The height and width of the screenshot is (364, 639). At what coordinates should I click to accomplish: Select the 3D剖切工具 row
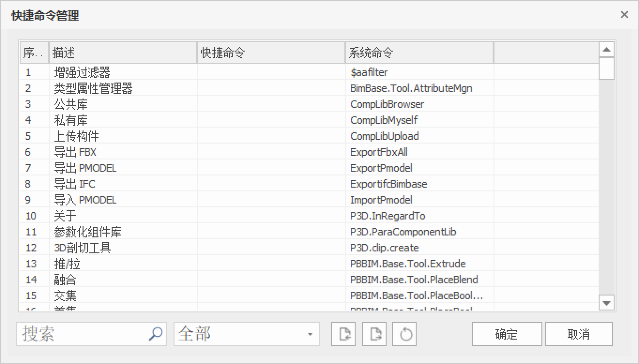(83, 248)
